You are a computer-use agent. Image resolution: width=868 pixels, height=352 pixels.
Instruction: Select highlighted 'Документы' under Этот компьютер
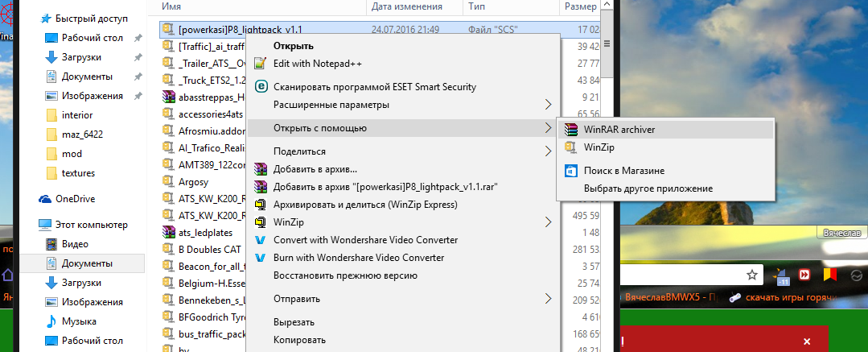point(82,263)
